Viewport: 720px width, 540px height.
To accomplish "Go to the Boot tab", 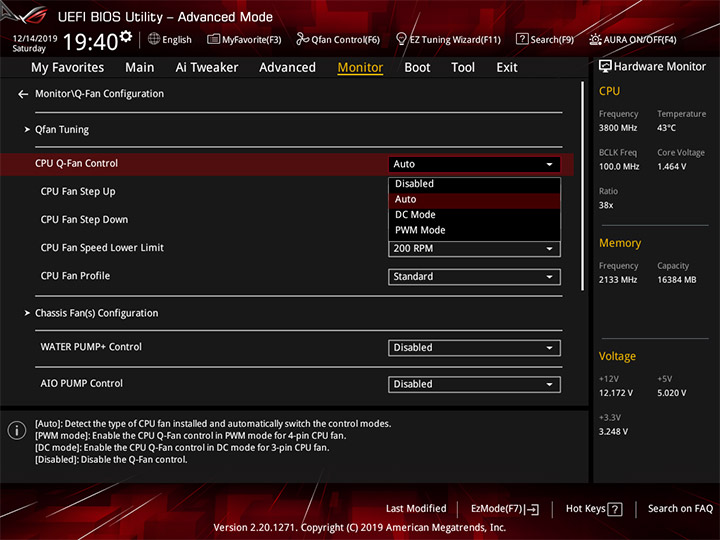I will tap(417, 68).
